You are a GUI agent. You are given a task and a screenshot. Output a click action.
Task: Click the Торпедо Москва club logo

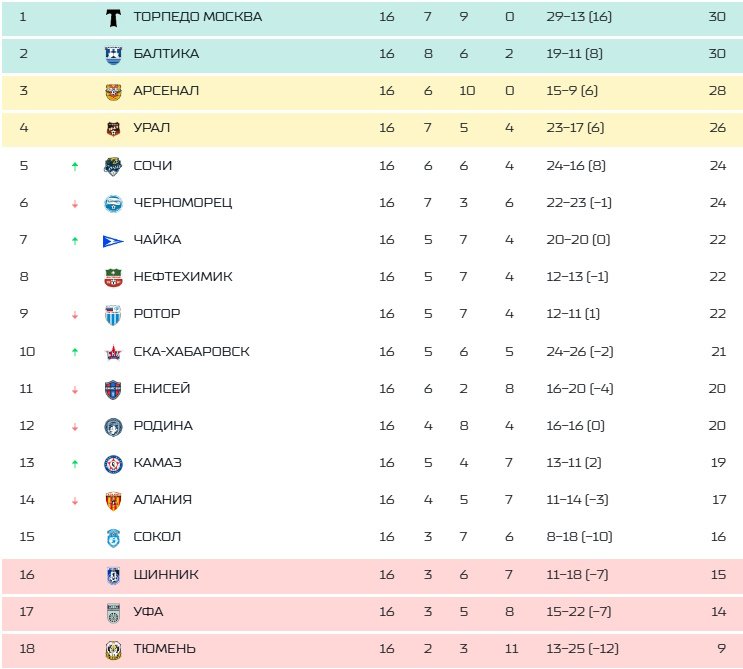click(113, 17)
